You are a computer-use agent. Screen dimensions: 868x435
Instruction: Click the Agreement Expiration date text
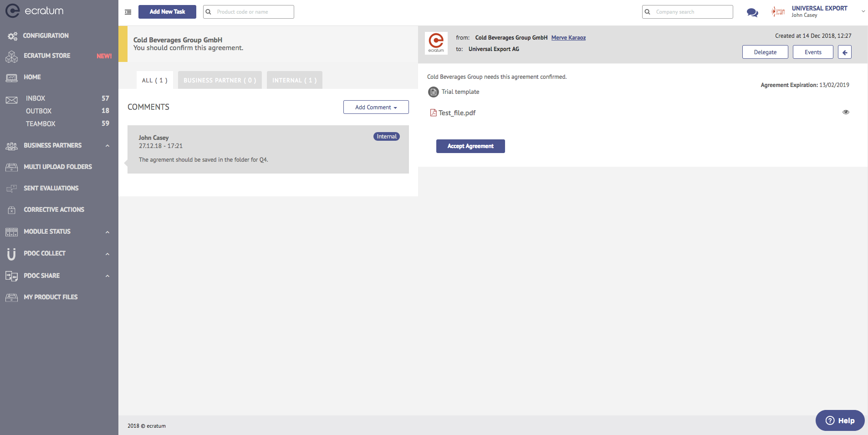[x=805, y=85]
